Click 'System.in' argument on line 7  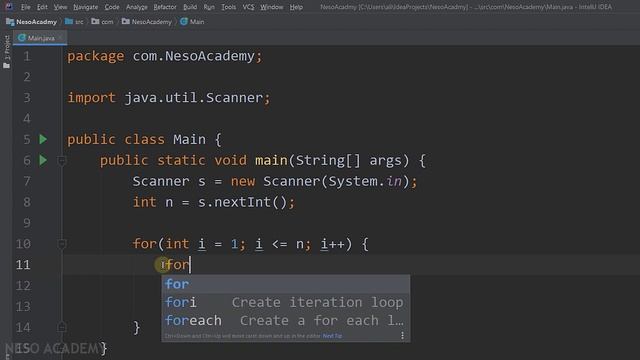pyautogui.click(x=365, y=181)
